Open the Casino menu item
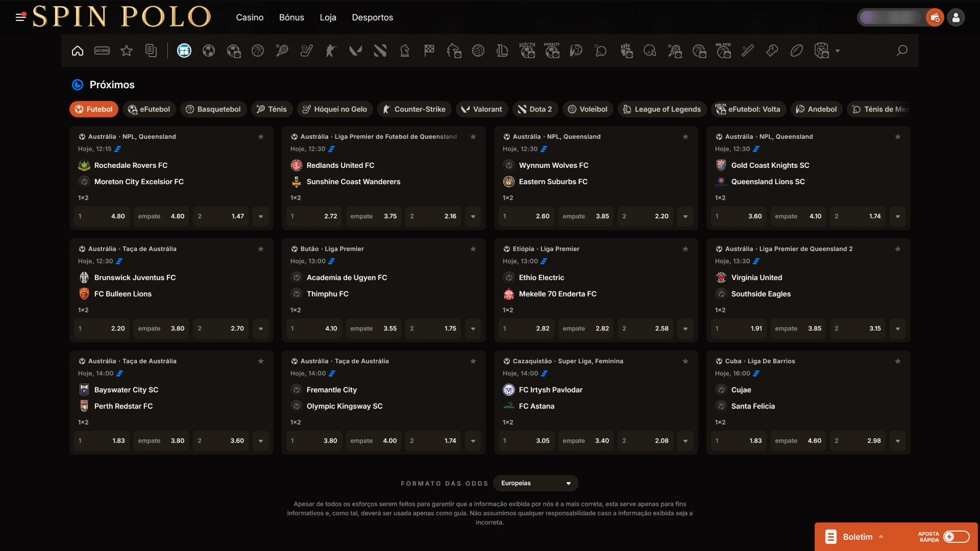 (x=250, y=17)
